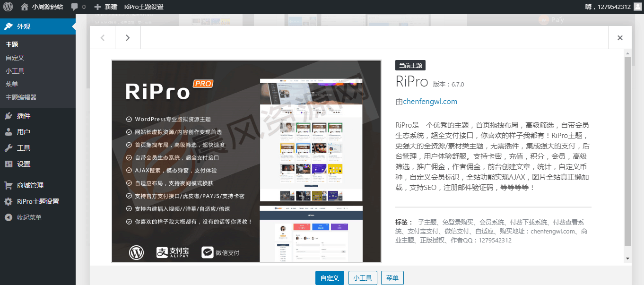Viewport: 644px width, 285px height.
Task: Open the 商城管理 shopping cart icon
Action: point(9,185)
